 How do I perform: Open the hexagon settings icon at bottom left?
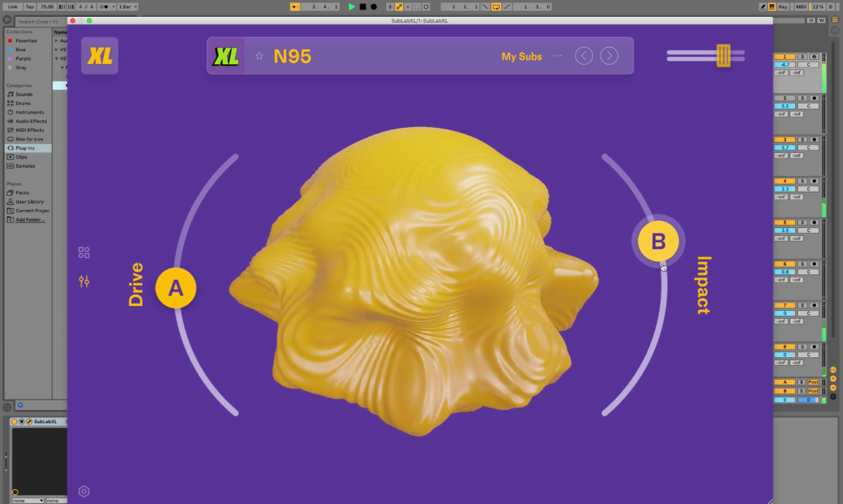[84, 491]
